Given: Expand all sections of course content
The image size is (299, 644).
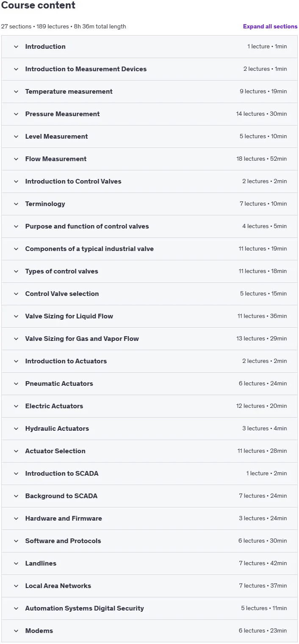Looking at the screenshot, I should tap(270, 26).
